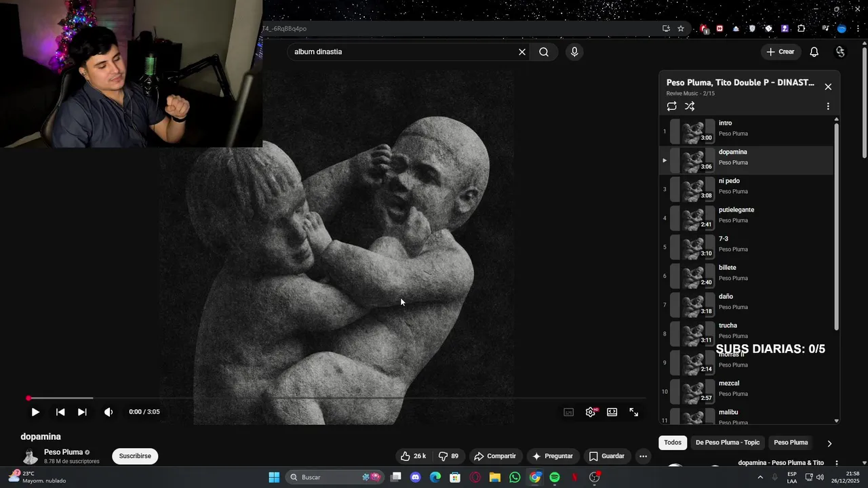The width and height of the screenshot is (868, 488).
Task: Bookmark page with star icon
Action: tap(681, 28)
